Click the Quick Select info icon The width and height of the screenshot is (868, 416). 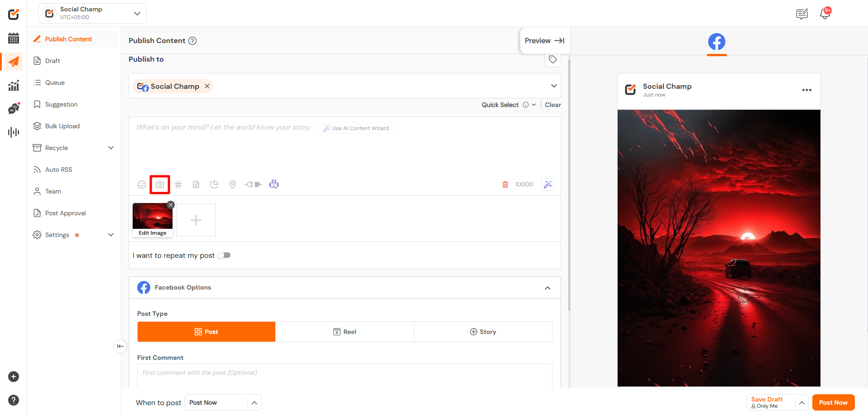tap(526, 105)
